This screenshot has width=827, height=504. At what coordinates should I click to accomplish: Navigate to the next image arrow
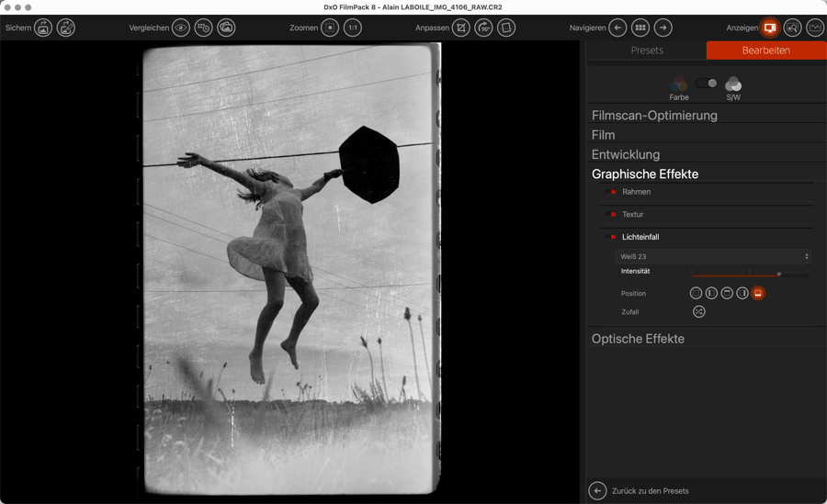click(x=663, y=28)
